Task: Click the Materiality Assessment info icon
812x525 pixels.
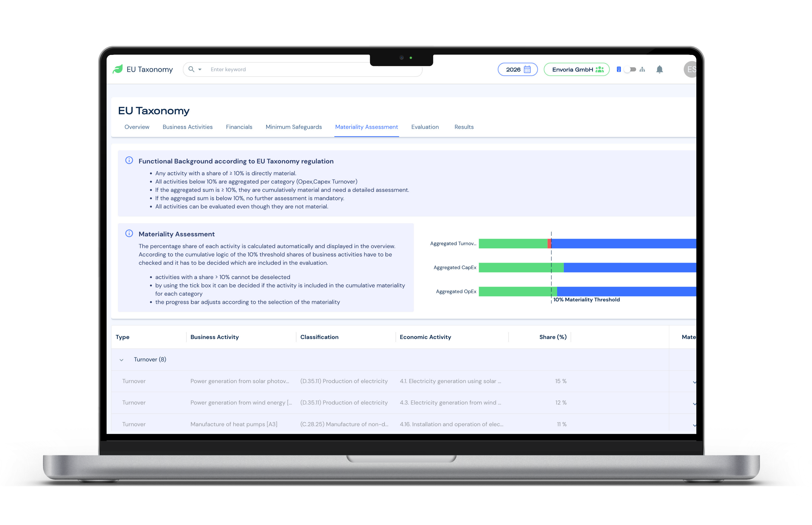Action: click(x=129, y=234)
